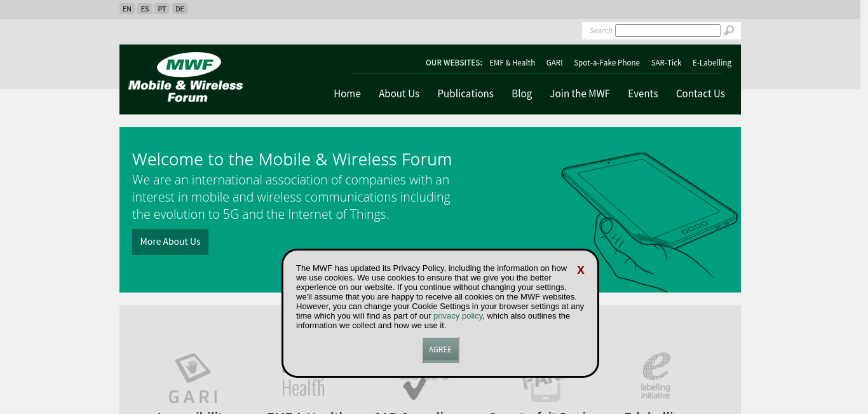
Task: Open the Events menu item
Action: 643,93
